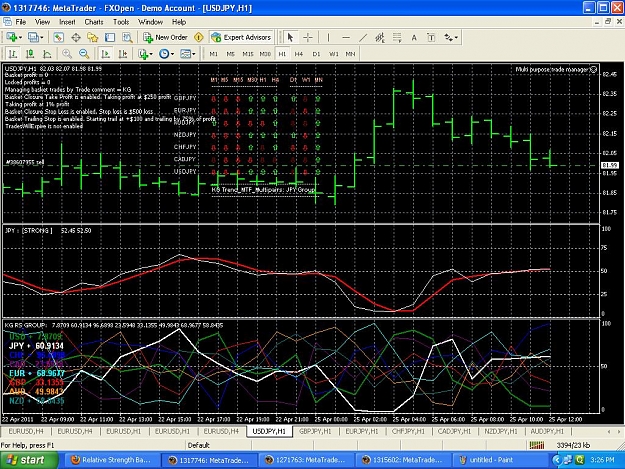This screenshot has height=469, width=625.
Task: Select the Fibonacci retracement tool
Action: (397, 37)
